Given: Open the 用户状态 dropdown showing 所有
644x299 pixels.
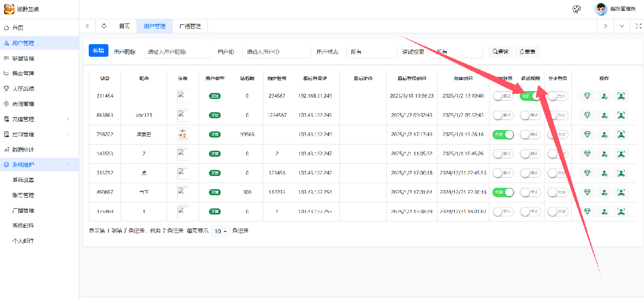Looking at the screenshot, I should tap(371, 51).
